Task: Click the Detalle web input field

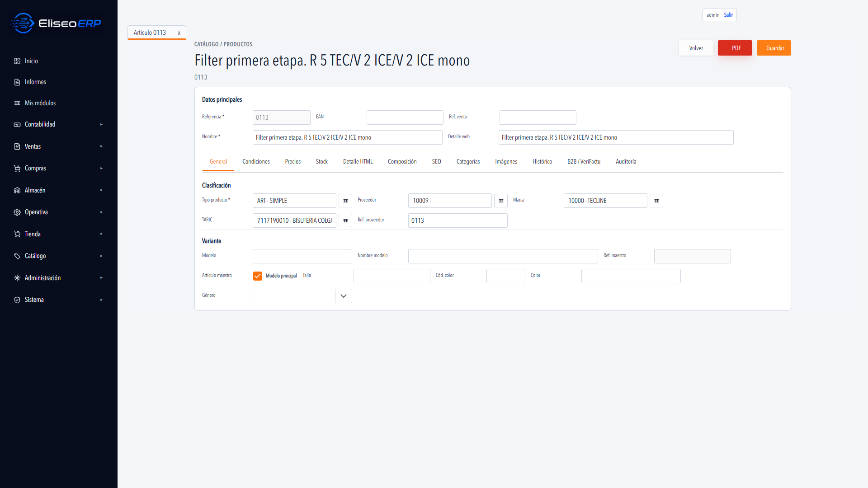Action: (x=616, y=137)
